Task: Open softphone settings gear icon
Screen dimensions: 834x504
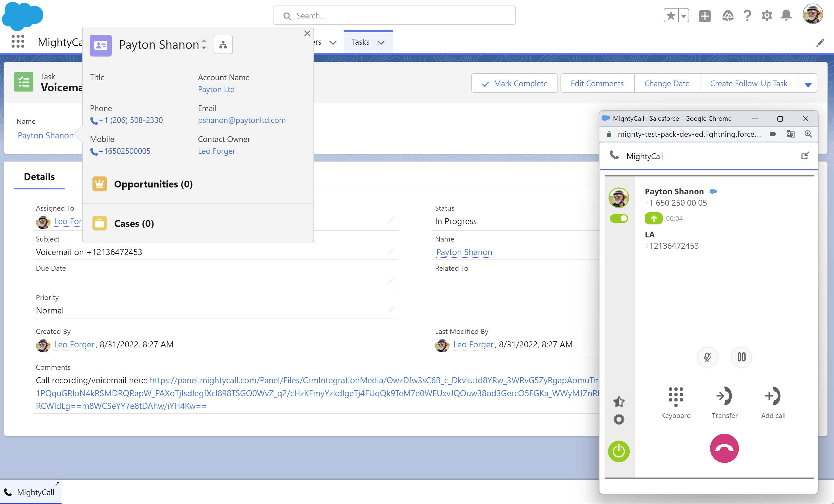Action: coord(619,420)
